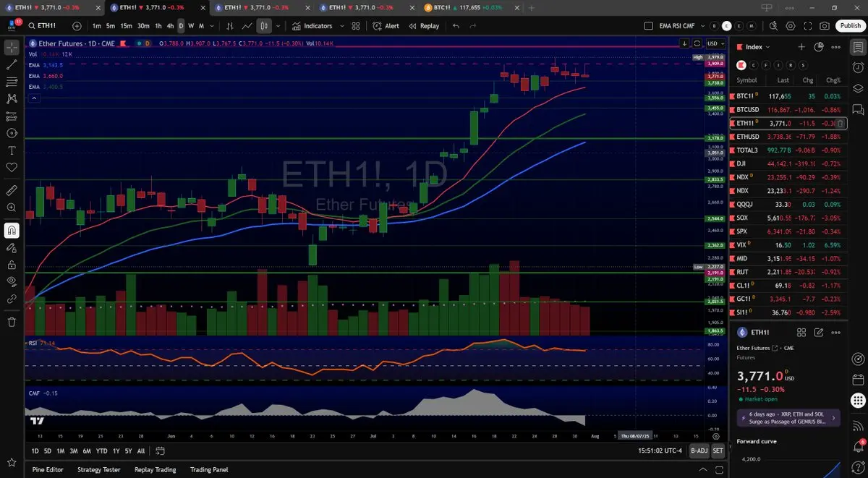Expand the chart type dropdown
868x478 pixels.
pyautogui.click(x=278, y=26)
